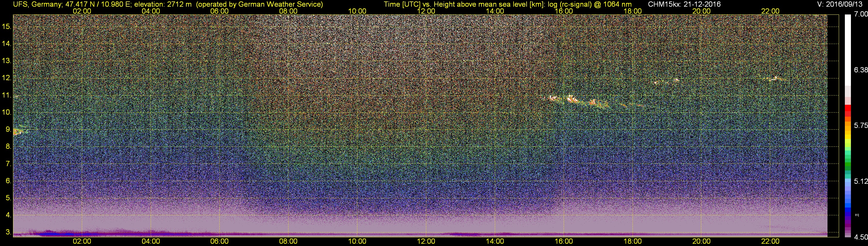Screen dimensions: 868x246
Task: Click the height axis label '10.'
Action: [x=7, y=112]
